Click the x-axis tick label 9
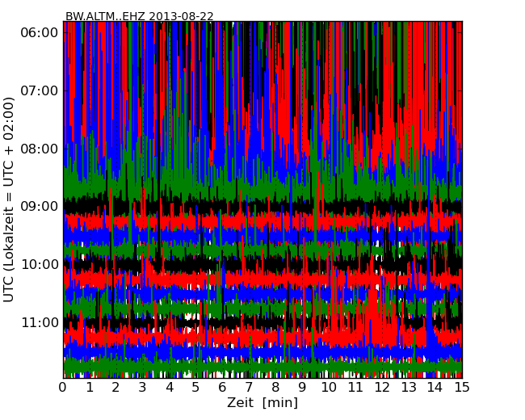525x420 pixels. pyautogui.click(x=302, y=388)
